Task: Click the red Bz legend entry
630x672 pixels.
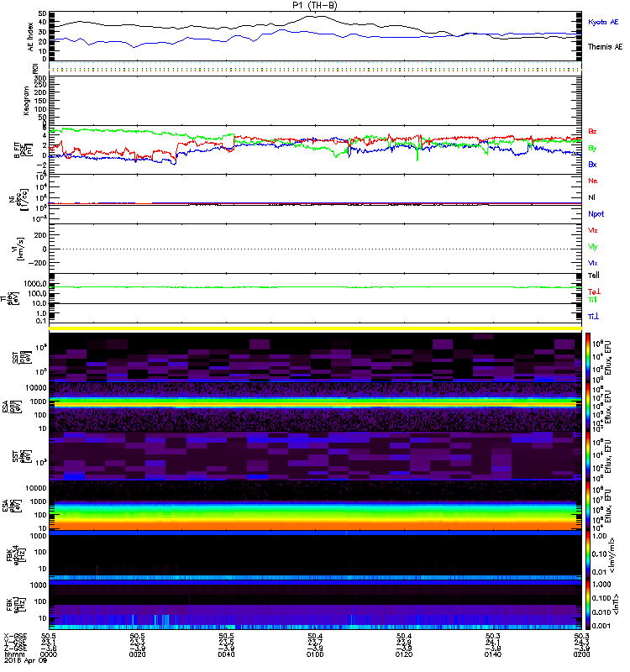Action: point(592,131)
